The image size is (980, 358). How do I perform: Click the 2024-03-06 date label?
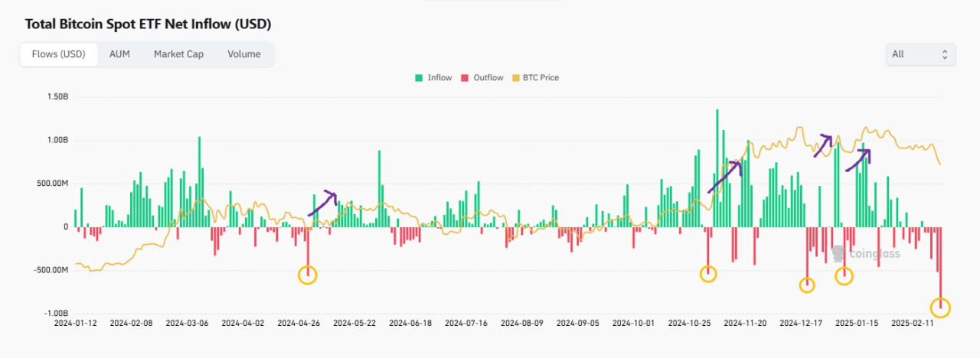(x=187, y=324)
